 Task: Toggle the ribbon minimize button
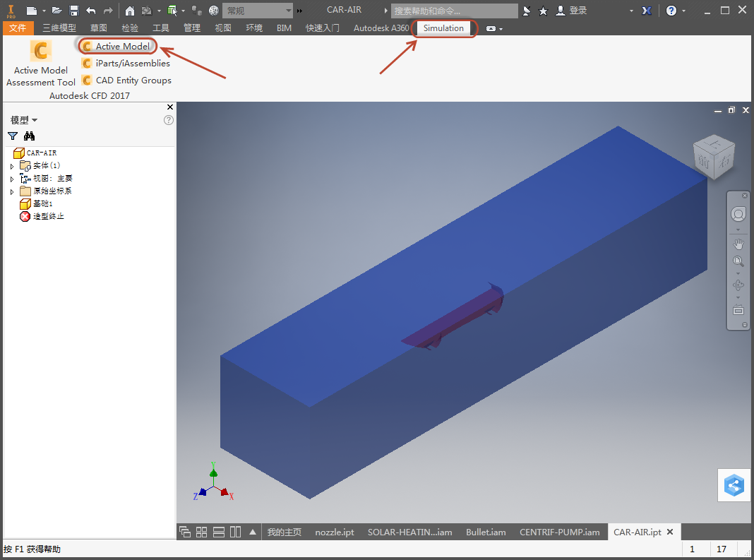pyautogui.click(x=491, y=29)
